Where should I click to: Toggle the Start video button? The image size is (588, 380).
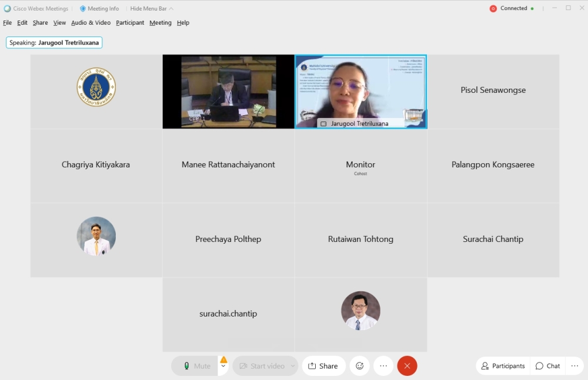[x=261, y=366]
